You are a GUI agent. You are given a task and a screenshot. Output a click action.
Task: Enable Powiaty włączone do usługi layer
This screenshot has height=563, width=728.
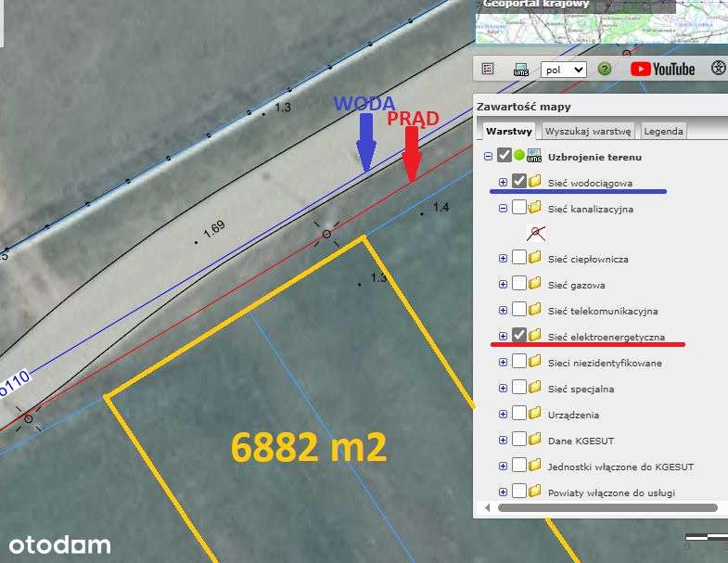(x=519, y=491)
